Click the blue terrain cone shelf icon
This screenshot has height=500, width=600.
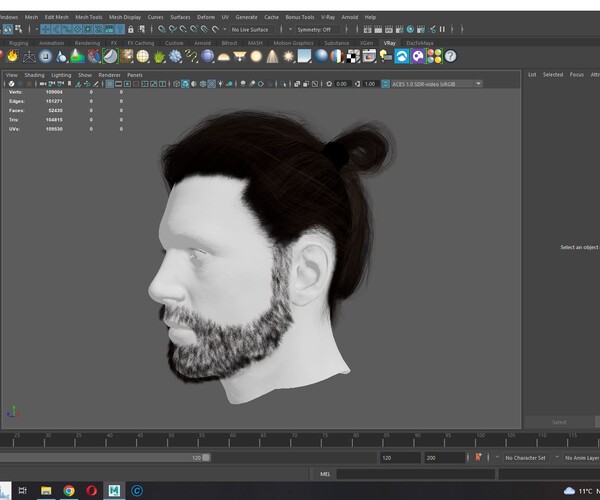[78, 56]
